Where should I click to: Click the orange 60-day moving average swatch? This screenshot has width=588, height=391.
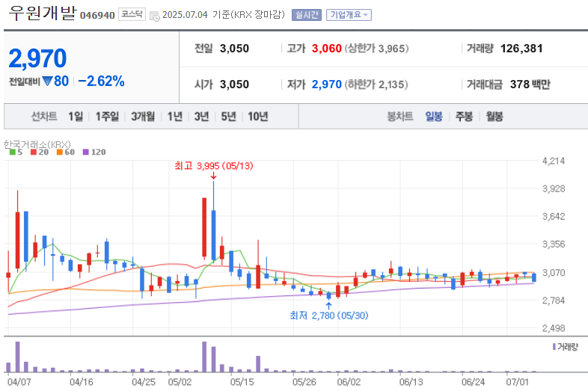(60, 153)
